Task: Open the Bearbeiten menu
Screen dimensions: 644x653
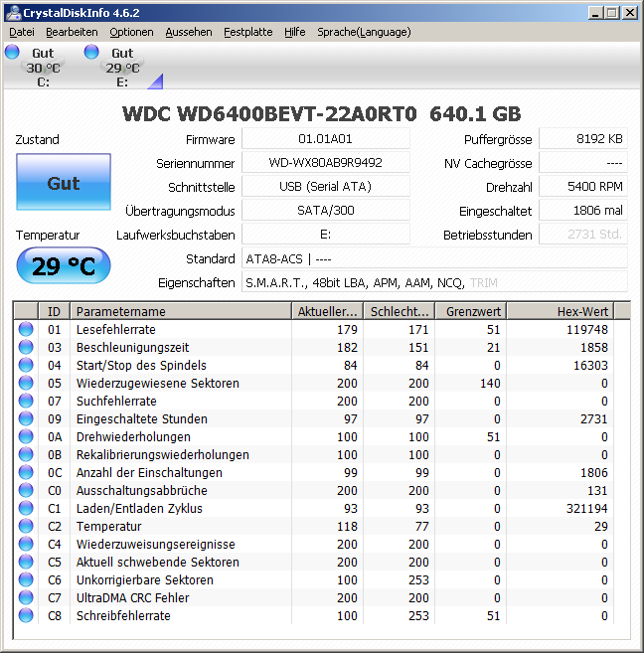Action: click(x=72, y=32)
